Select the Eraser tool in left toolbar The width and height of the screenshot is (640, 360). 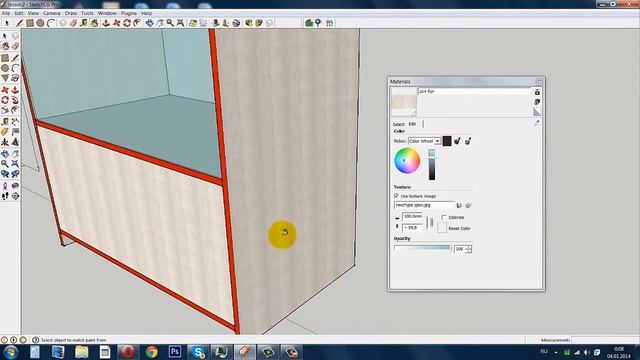point(15,46)
